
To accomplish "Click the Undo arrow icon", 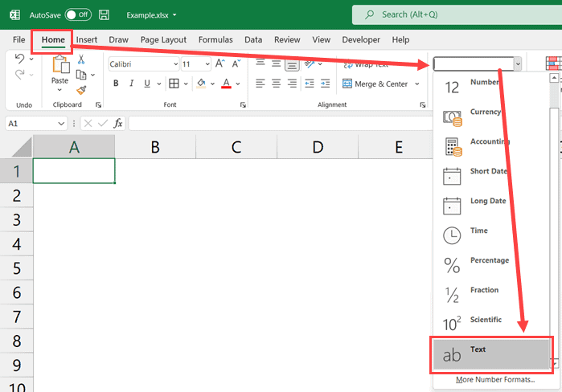I will point(20,59).
